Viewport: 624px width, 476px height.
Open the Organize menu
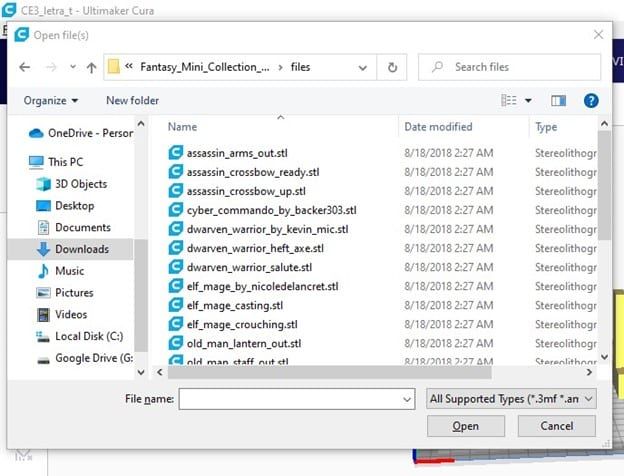(x=51, y=100)
